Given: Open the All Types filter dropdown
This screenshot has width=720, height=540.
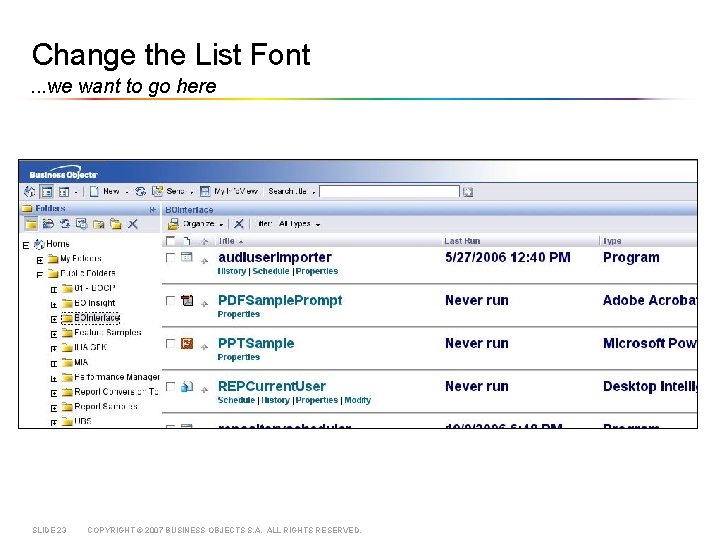Looking at the screenshot, I should (318, 225).
